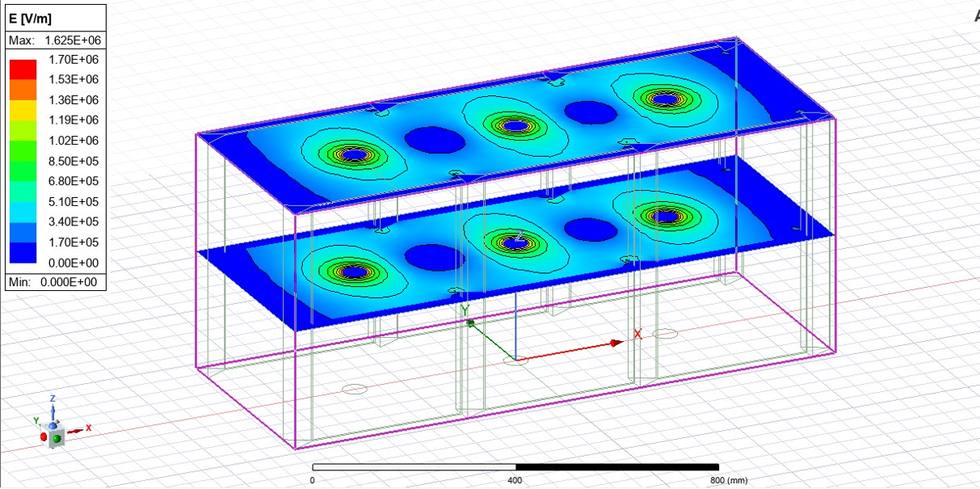The height and width of the screenshot is (489, 980).
Task: Click the leftmost hotspot on the upper field plane
Action: click(x=354, y=154)
